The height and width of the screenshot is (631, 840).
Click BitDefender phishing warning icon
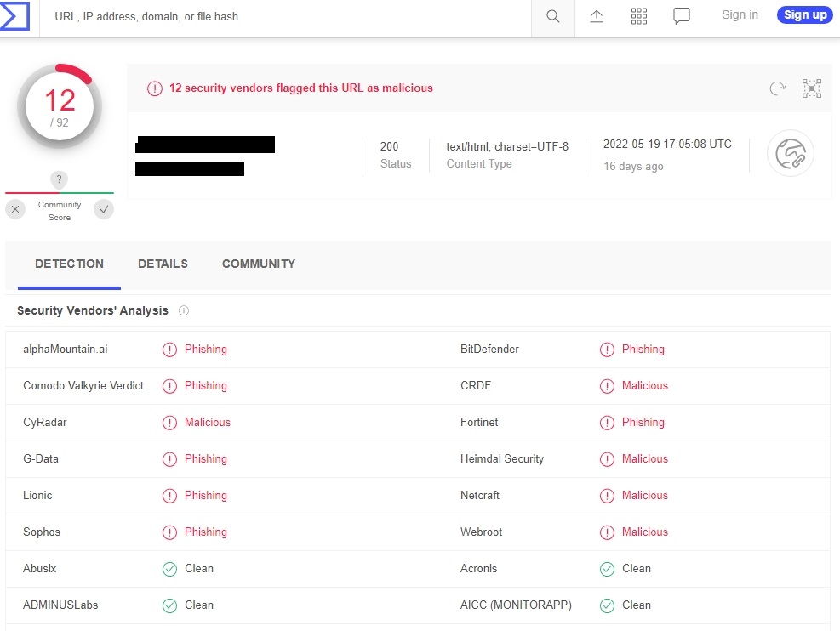tap(607, 350)
